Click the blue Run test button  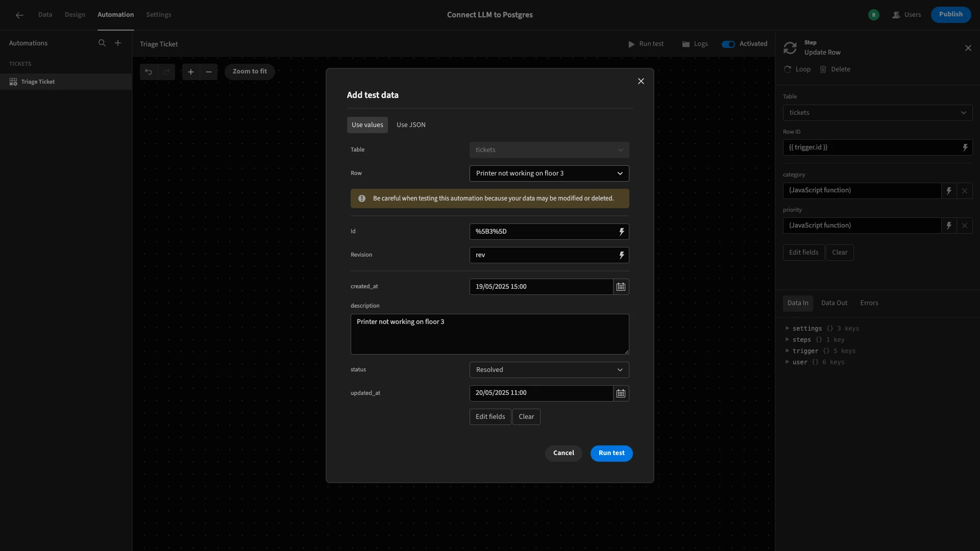pyautogui.click(x=611, y=454)
